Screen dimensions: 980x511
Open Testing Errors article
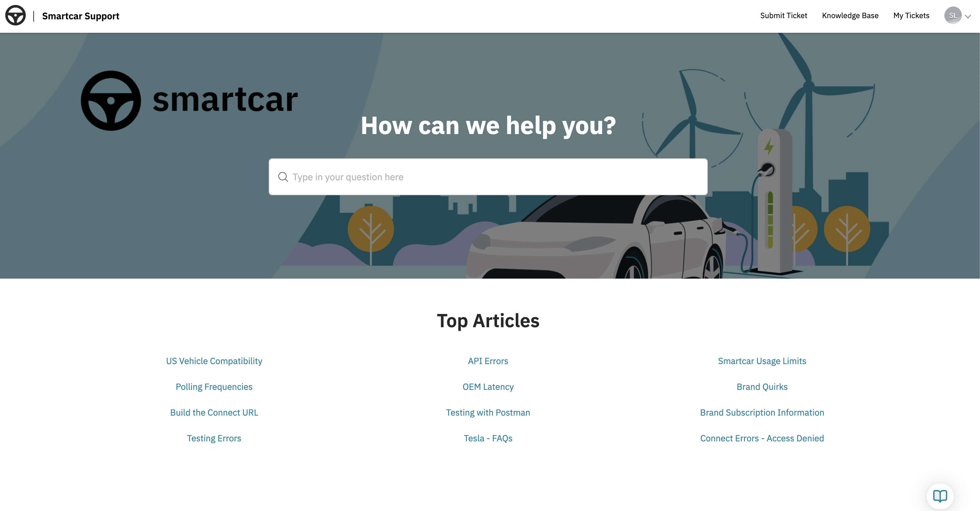[x=214, y=438]
